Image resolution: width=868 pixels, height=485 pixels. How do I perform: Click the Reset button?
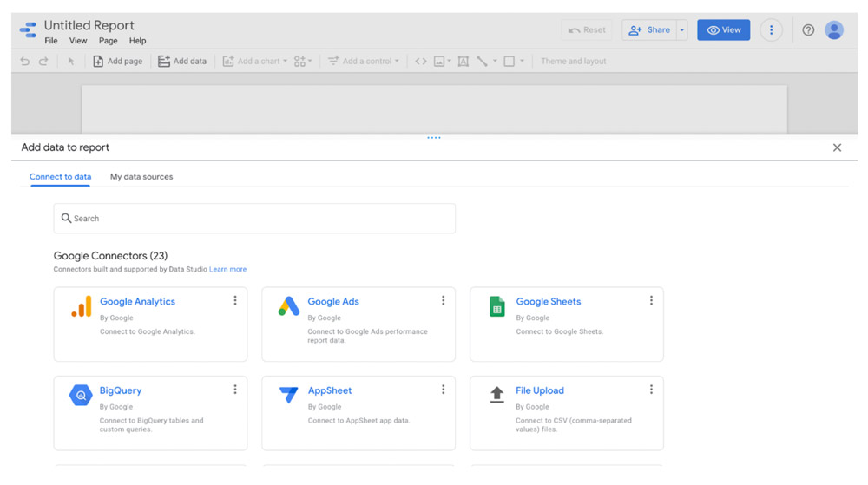587,29
